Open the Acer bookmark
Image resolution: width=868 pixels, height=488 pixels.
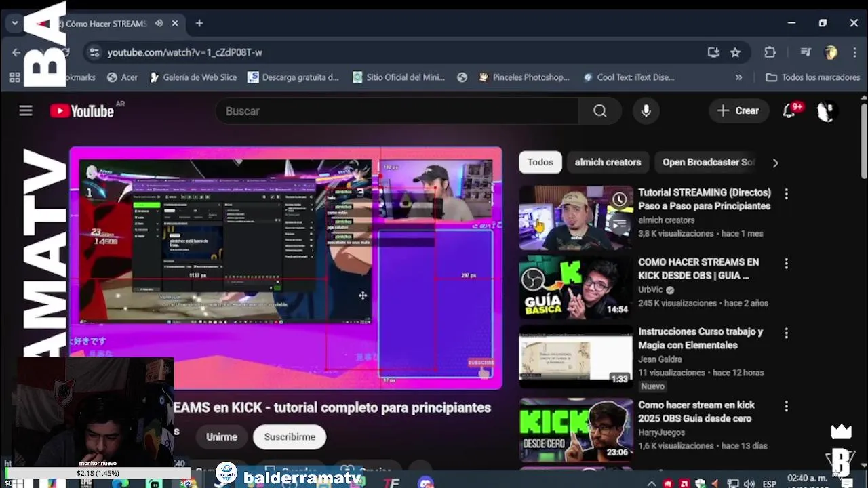coord(123,77)
